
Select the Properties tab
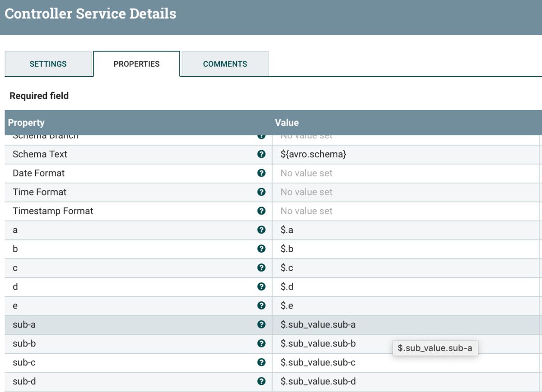(136, 64)
